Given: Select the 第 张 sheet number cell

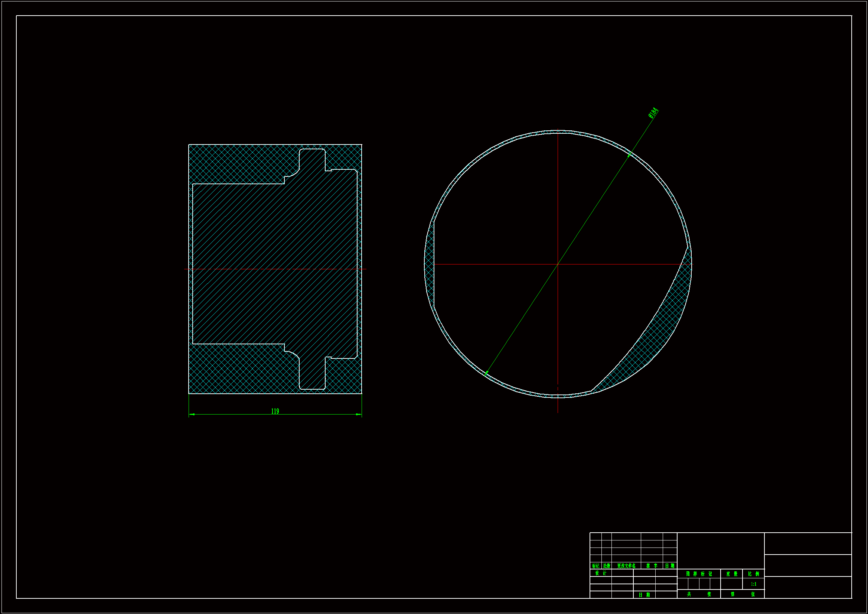Looking at the screenshot, I should [742, 594].
